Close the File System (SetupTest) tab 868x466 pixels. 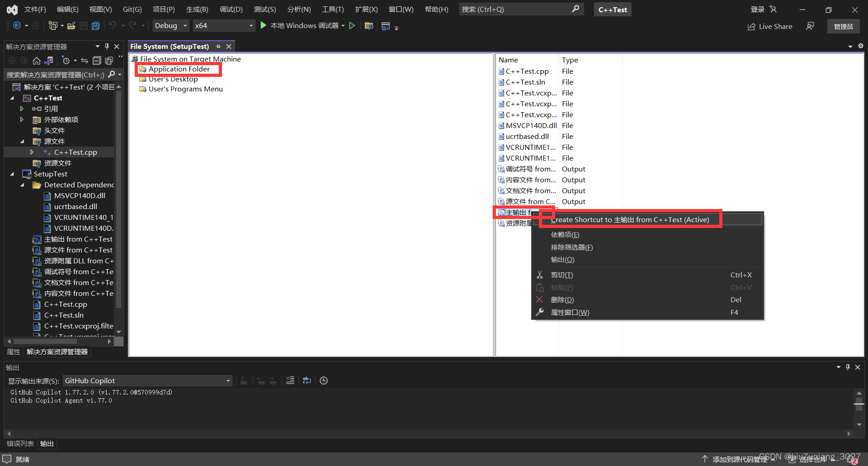pyautogui.click(x=229, y=47)
